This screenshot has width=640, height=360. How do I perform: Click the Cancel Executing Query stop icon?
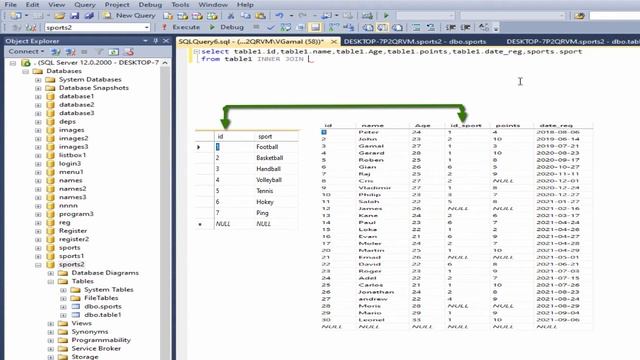[x=256, y=27]
